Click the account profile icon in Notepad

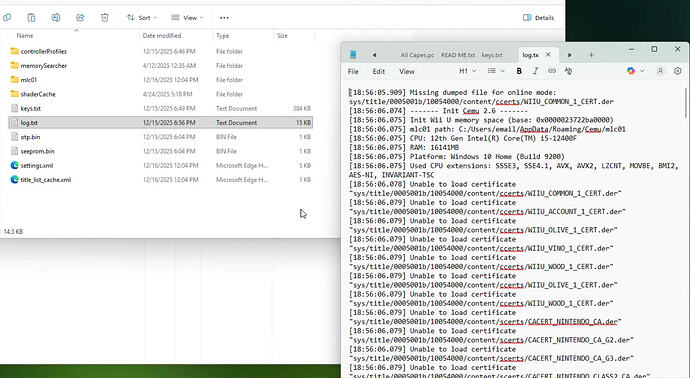click(660, 71)
